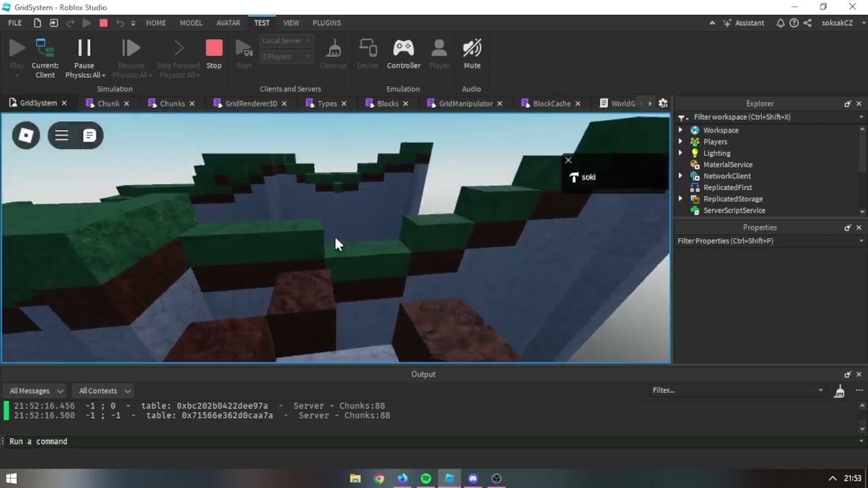Click the open-place icon next to the new file icon
The image size is (868, 488).
(x=54, y=23)
